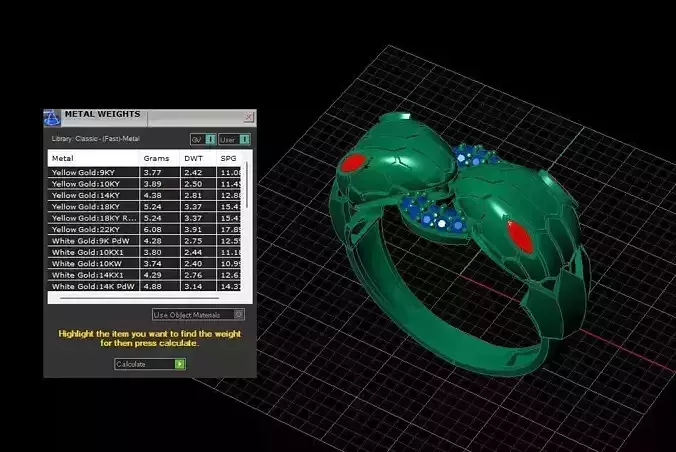Click the SPG column header
Screen dimensions: 676x452
228,158
